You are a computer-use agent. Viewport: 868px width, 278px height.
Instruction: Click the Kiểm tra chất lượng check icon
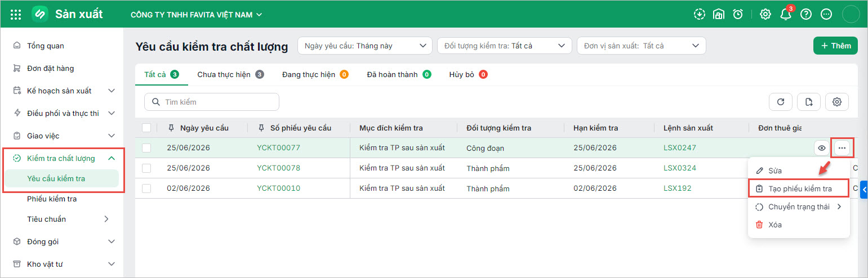coord(17,158)
